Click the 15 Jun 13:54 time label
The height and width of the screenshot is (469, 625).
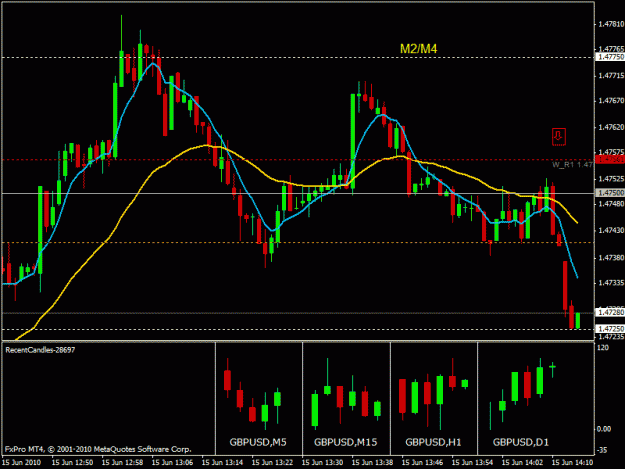point(472,462)
